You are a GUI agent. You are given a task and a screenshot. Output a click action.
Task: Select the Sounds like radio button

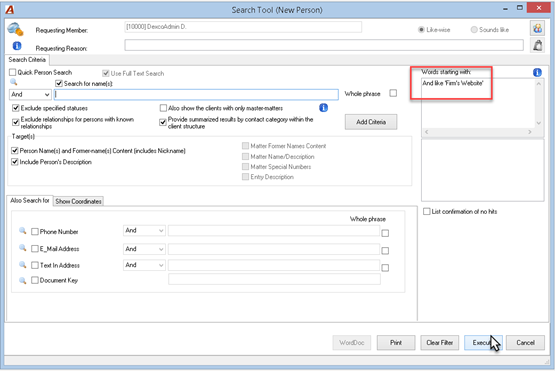[474, 30]
